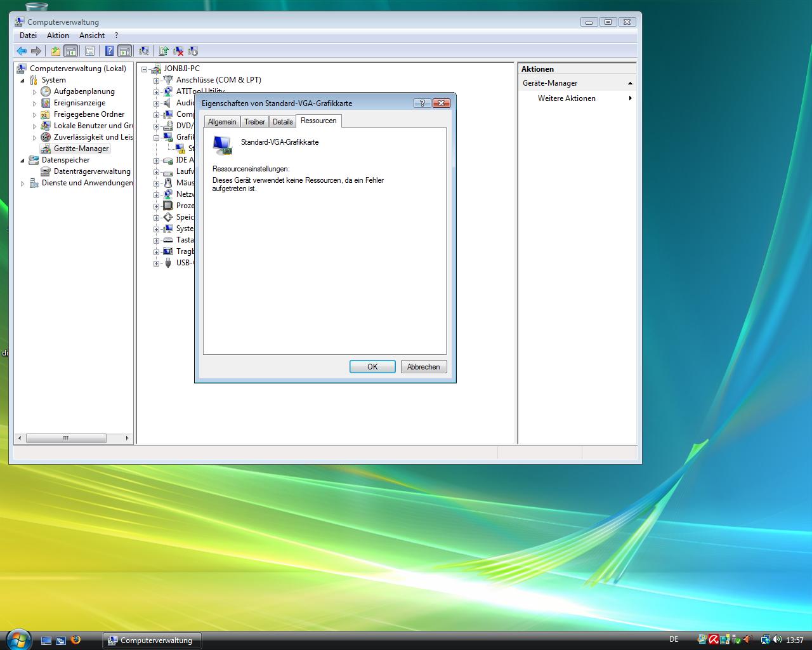This screenshot has height=650, width=812.
Task: Go back with the blue arrow toolbar icon
Action: pyautogui.click(x=22, y=51)
